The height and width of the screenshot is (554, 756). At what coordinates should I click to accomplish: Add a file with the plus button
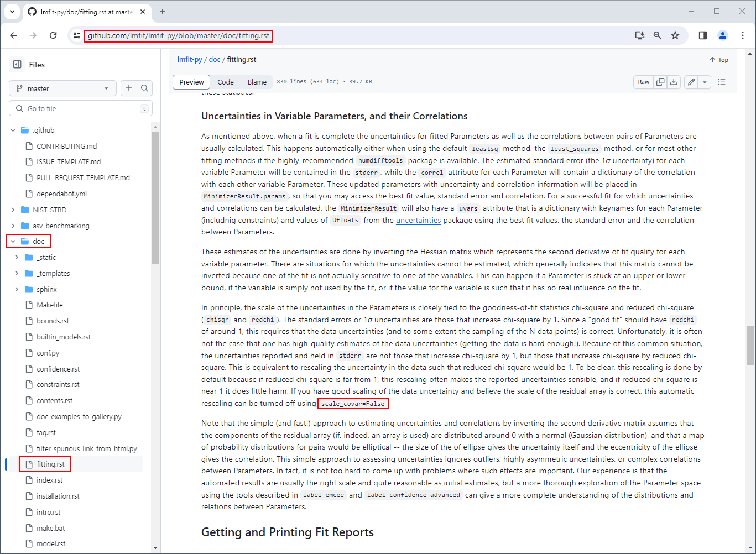coord(129,88)
